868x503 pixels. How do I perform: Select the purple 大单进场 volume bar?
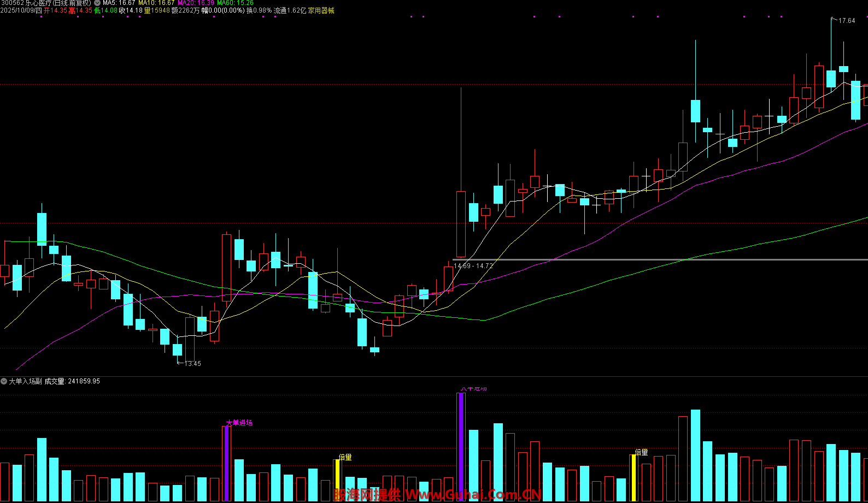tap(226, 463)
